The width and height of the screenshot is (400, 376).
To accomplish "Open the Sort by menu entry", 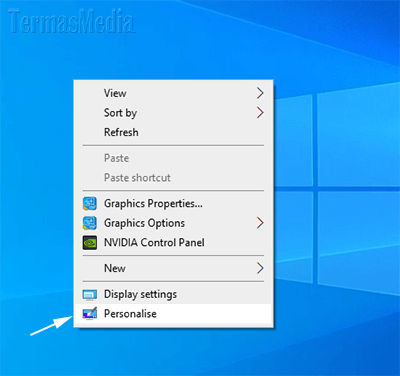I will pos(173,113).
